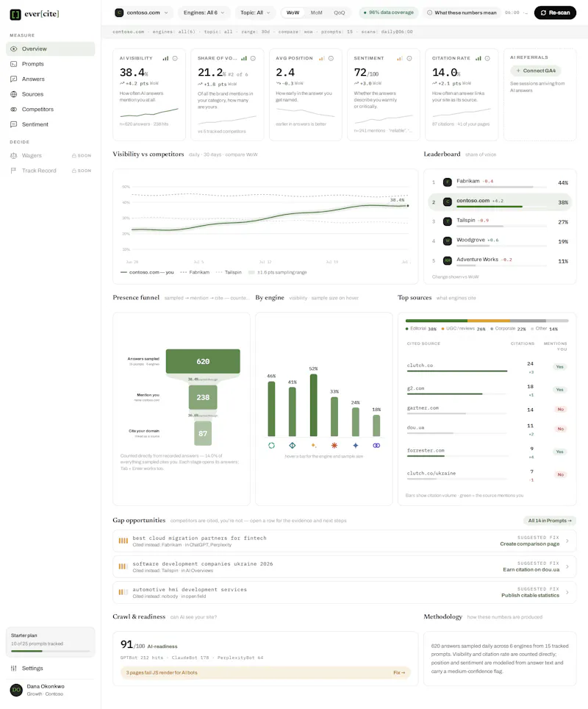The height and width of the screenshot is (709, 588).
Task: Switch comparison to QoQ
Action: coord(340,13)
